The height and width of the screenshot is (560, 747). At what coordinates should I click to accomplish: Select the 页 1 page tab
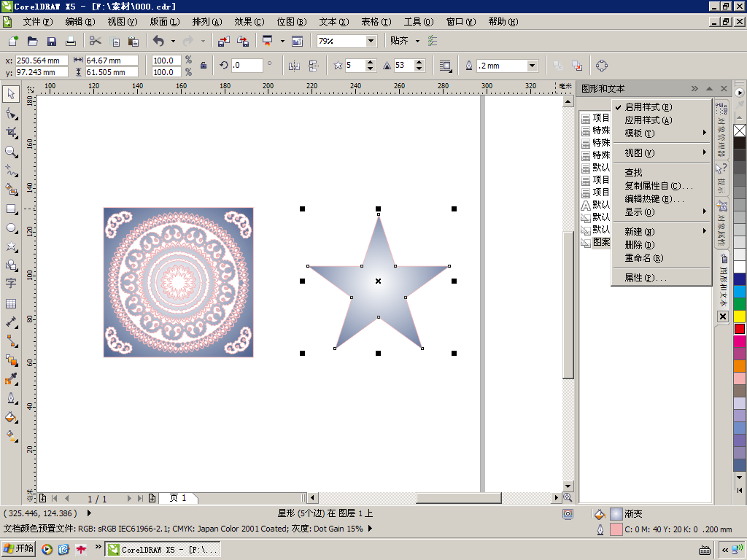(178, 498)
